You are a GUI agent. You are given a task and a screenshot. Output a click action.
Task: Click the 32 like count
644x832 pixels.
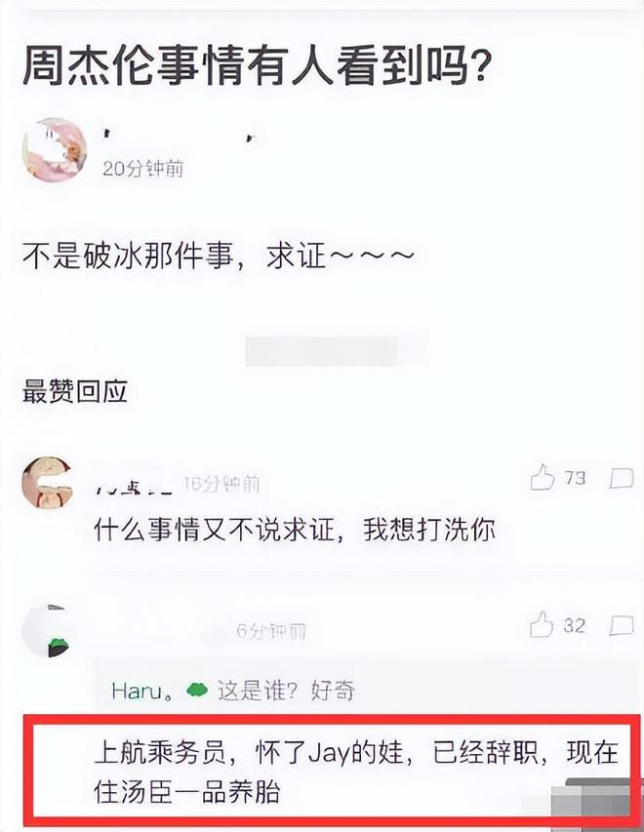click(575, 625)
